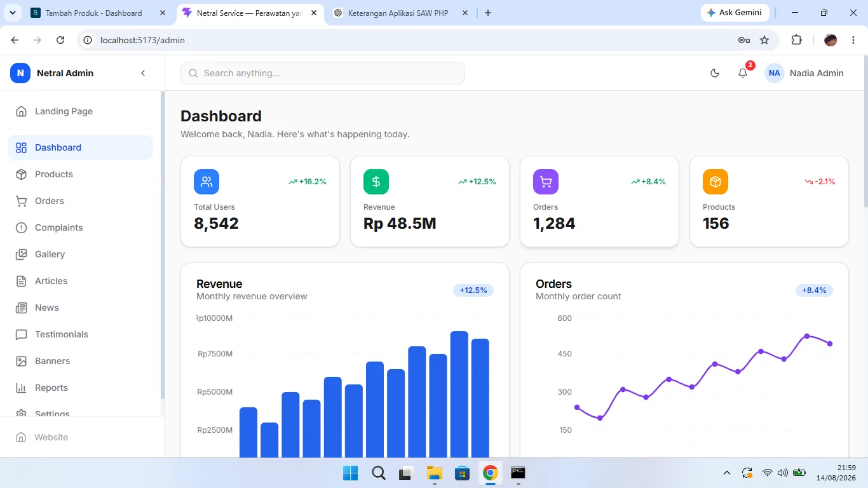868x488 pixels.
Task: Show hidden system tray icons
Action: (x=727, y=473)
